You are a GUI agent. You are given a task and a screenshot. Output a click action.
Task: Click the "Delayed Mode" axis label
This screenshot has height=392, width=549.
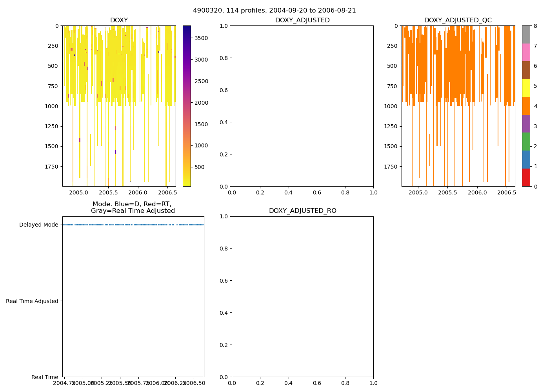(x=38, y=225)
